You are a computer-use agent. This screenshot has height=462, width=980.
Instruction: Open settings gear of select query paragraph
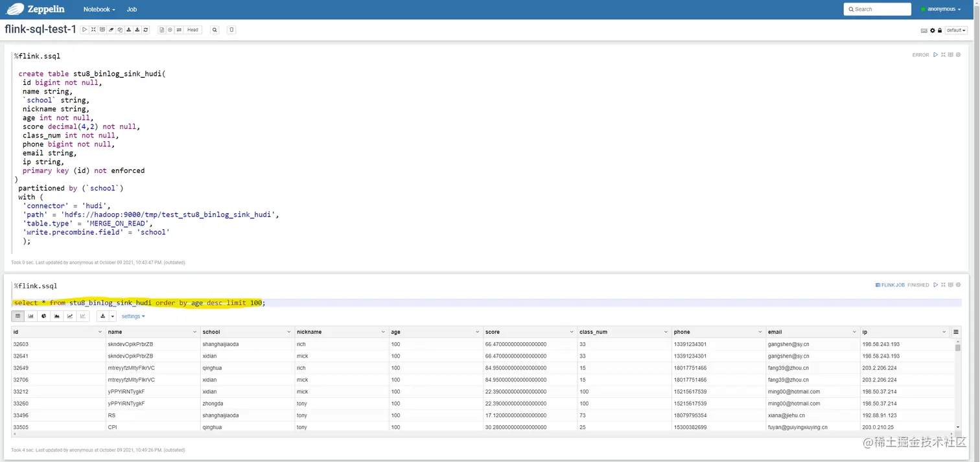958,284
